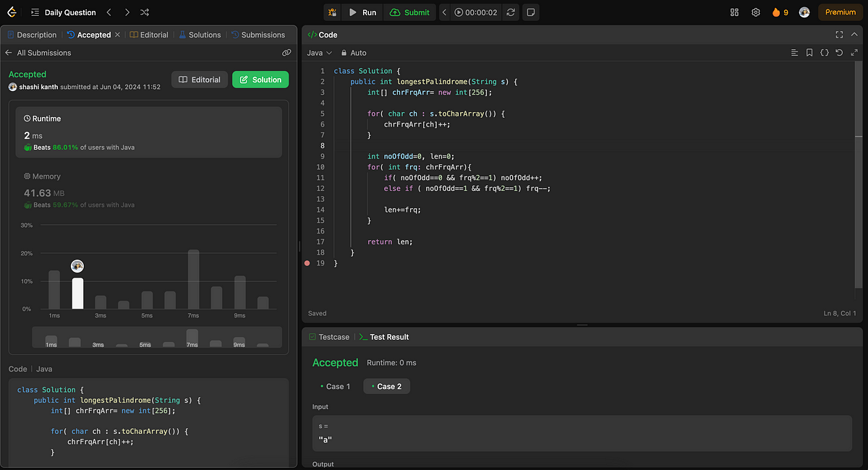This screenshot has height=470, width=868.
Task: Reset code to default with undo icon
Action: coord(840,53)
